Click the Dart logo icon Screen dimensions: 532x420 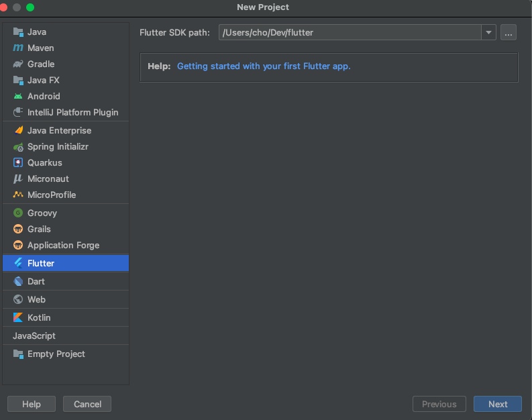(x=18, y=281)
